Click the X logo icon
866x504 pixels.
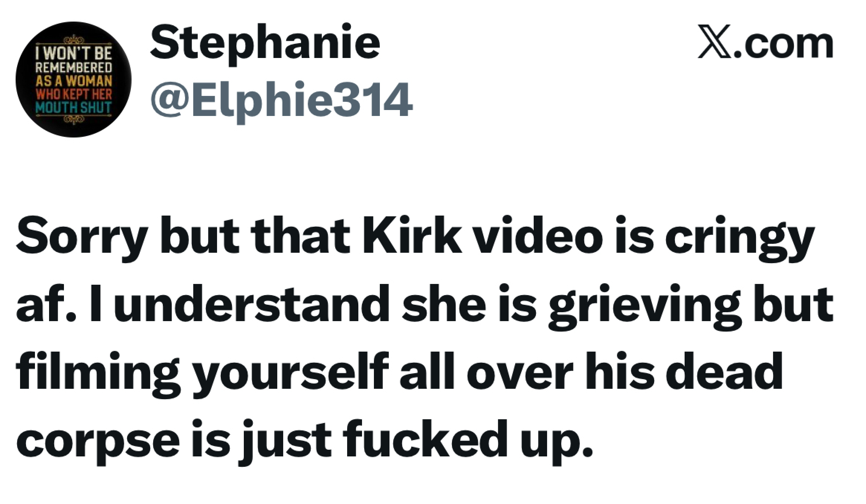(x=714, y=42)
